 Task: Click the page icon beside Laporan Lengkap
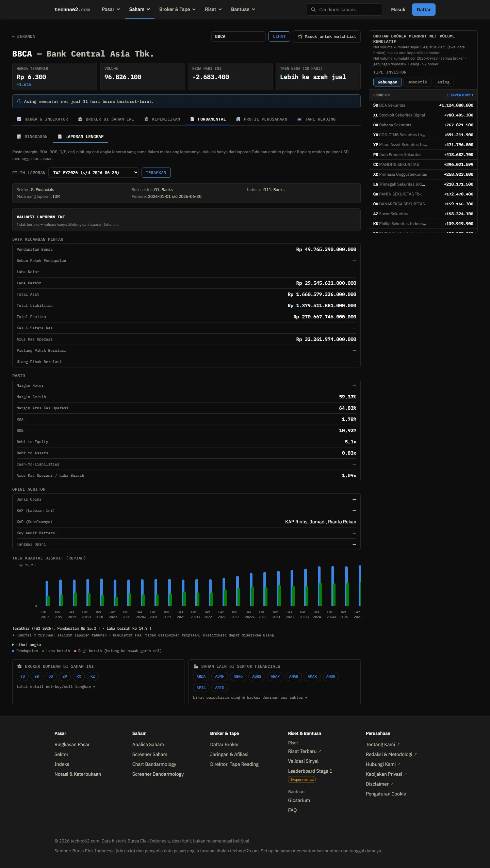point(60,137)
